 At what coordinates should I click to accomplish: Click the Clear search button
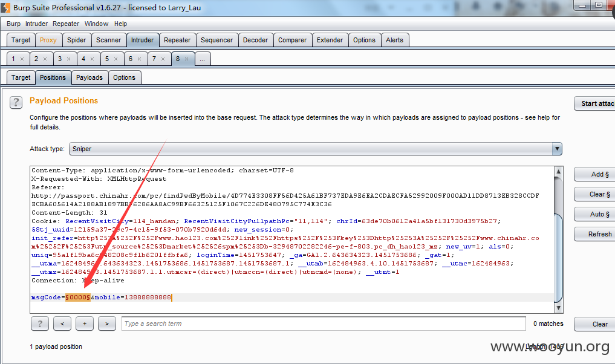pyautogui.click(x=596, y=324)
